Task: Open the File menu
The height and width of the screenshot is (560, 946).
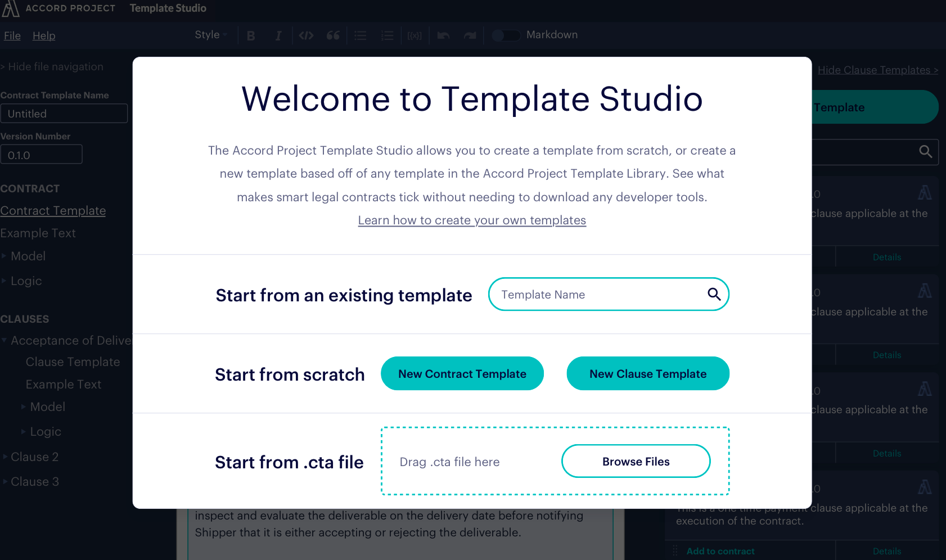Action: [12, 35]
